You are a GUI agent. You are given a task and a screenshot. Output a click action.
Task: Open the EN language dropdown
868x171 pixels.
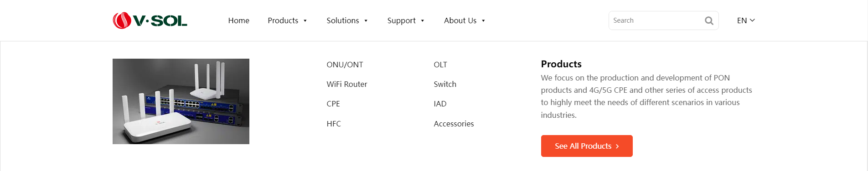click(x=746, y=20)
